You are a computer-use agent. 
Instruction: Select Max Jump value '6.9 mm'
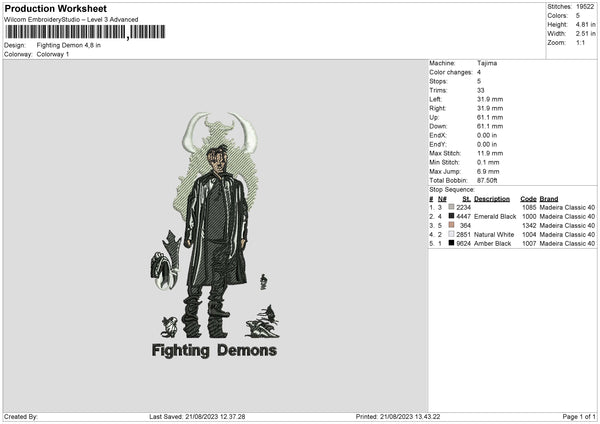point(488,171)
